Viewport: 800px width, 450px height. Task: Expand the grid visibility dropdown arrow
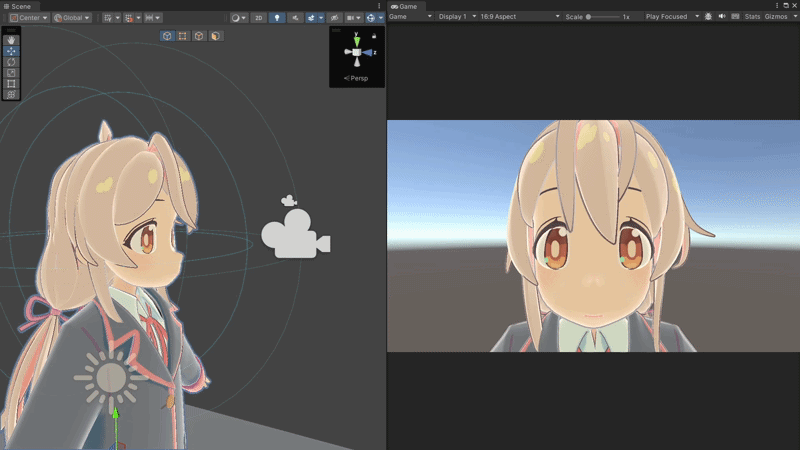[x=118, y=18]
